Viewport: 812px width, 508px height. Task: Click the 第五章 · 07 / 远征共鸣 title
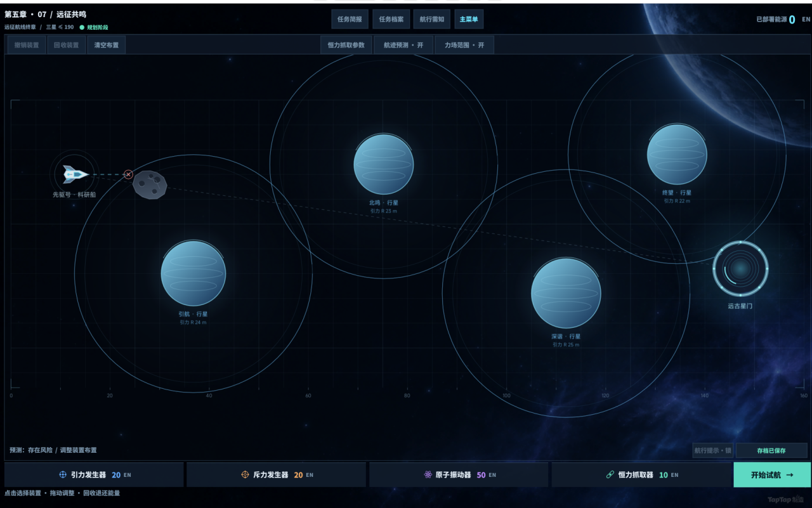[45, 14]
